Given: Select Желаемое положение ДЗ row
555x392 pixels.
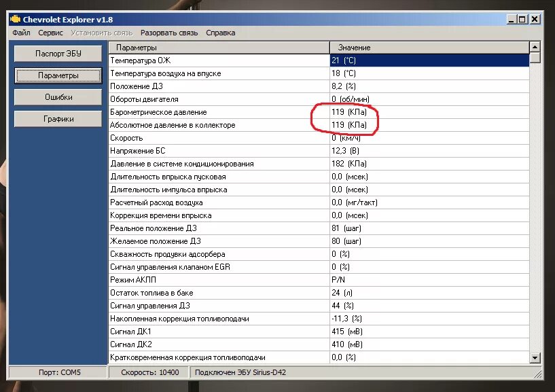Looking at the screenshot, I should [x=319, y=241].
